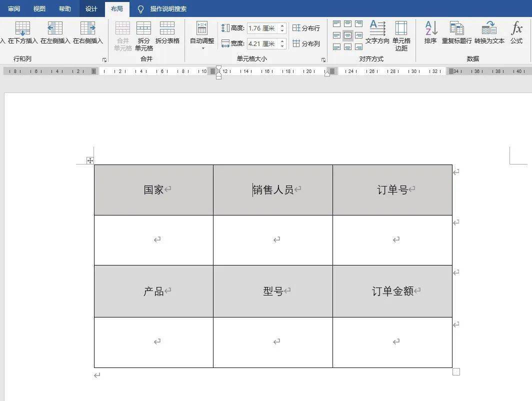The image size is (532, 401).
Task: Click the 产品 table cell
Action: pyautogui.click(x=153, y=291)
